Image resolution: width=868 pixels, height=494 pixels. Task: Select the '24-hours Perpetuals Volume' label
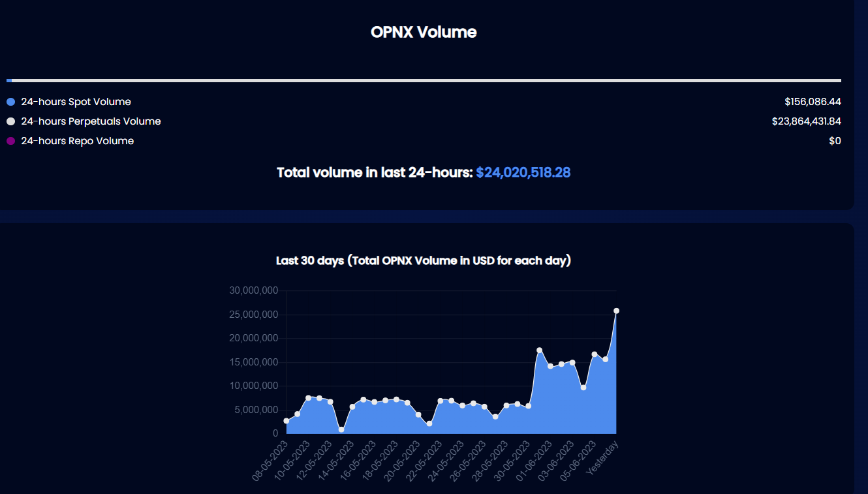(91, 121)
